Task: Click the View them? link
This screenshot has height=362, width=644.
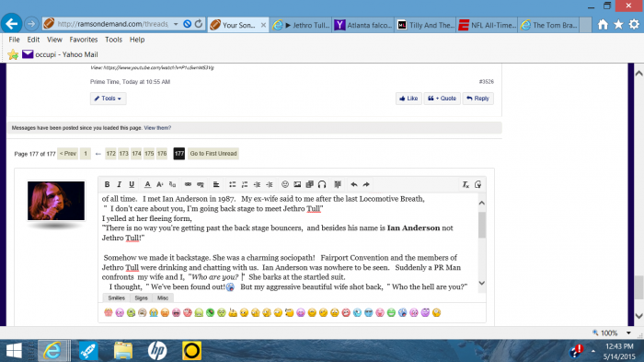Action: 157,128
